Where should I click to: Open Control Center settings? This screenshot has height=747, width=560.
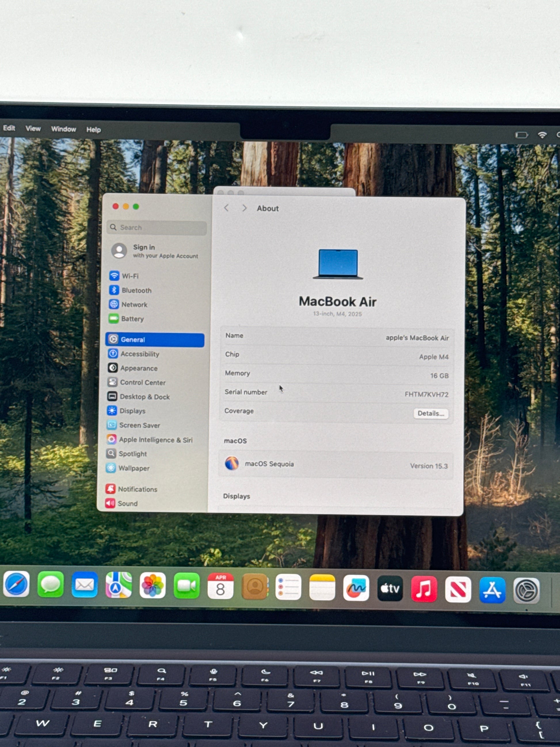click(142, 383)
